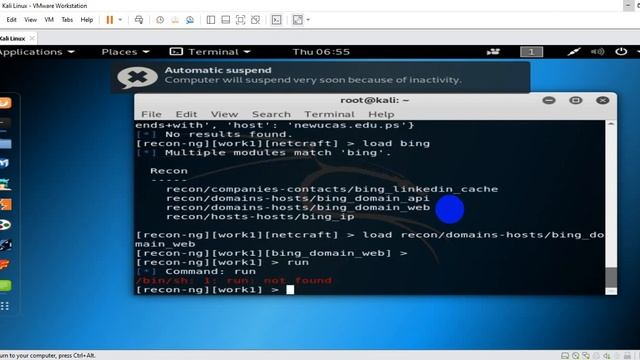Image resolution: width=640 pixels, height=360 pixels.
Task: Open the VMware VM menu
Action: [x=49, y=20]
